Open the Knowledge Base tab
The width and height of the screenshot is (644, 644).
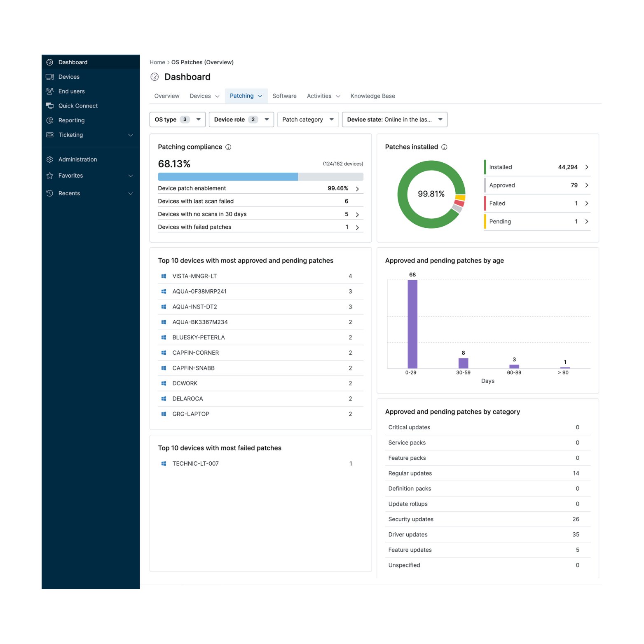(372, 96)
